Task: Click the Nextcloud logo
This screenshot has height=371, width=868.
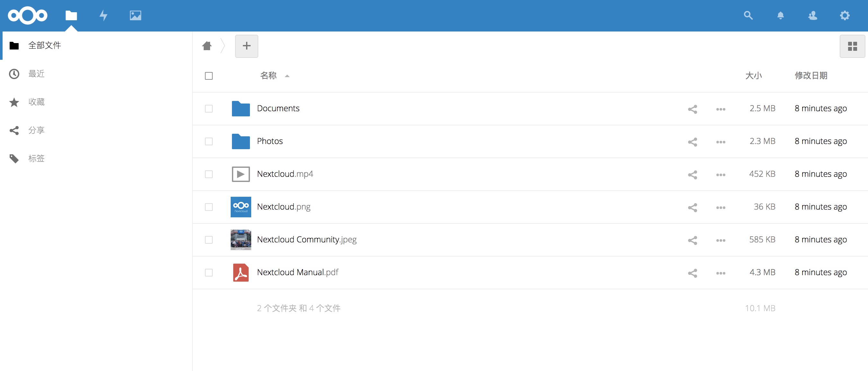Action: (x=28, y=15)
